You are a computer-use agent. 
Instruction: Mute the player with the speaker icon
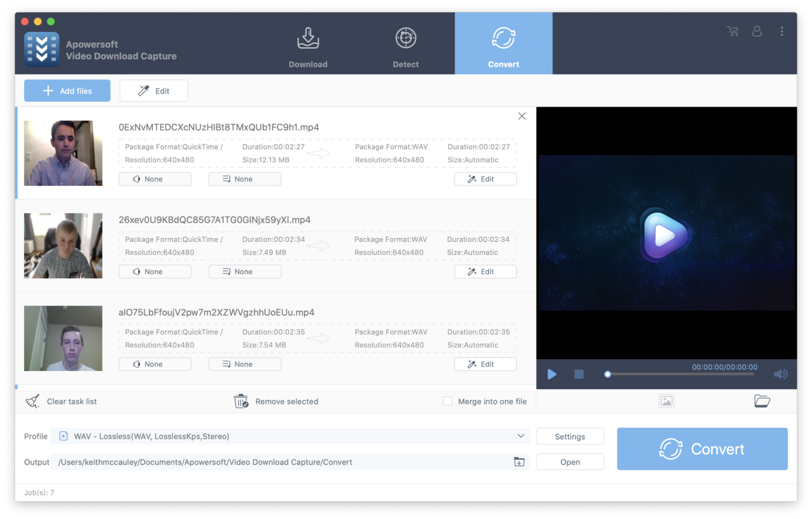(x=780, y=375)
